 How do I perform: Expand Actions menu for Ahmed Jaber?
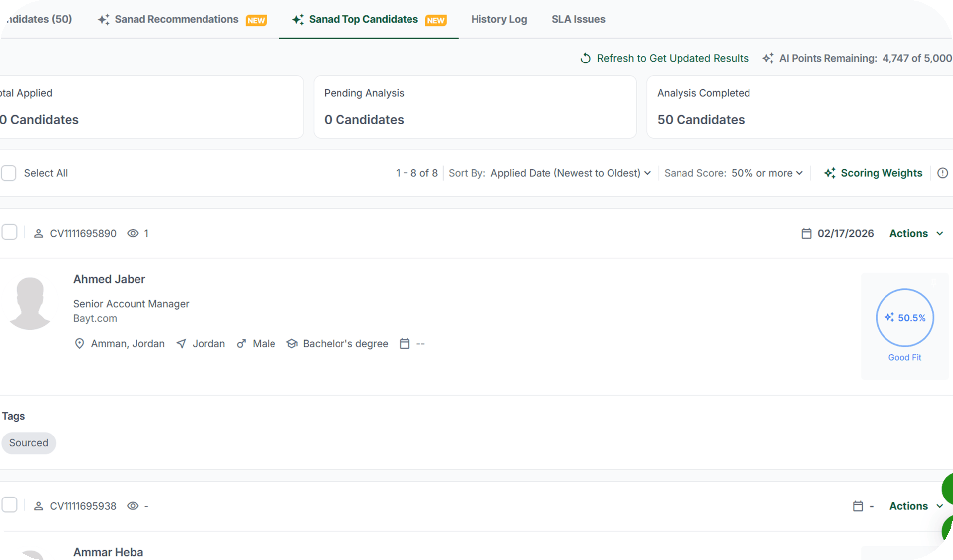coord(916,233)
